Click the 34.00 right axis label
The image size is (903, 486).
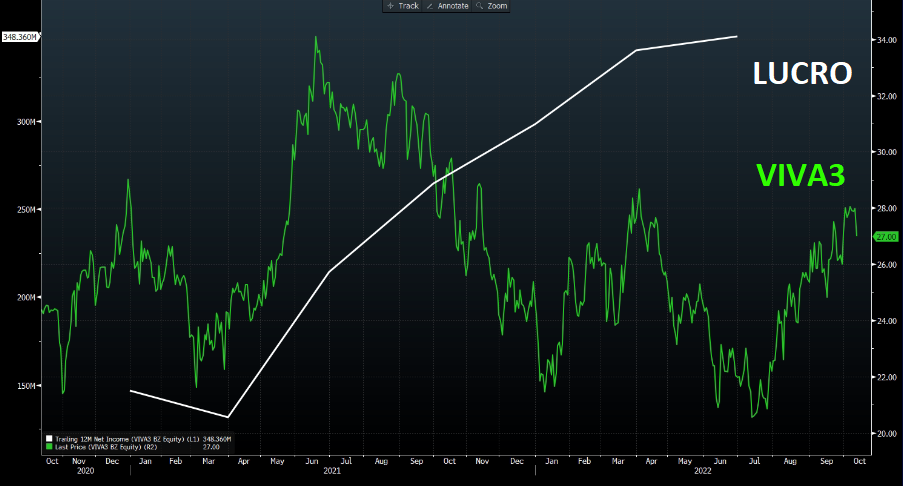tap(886, 40)
